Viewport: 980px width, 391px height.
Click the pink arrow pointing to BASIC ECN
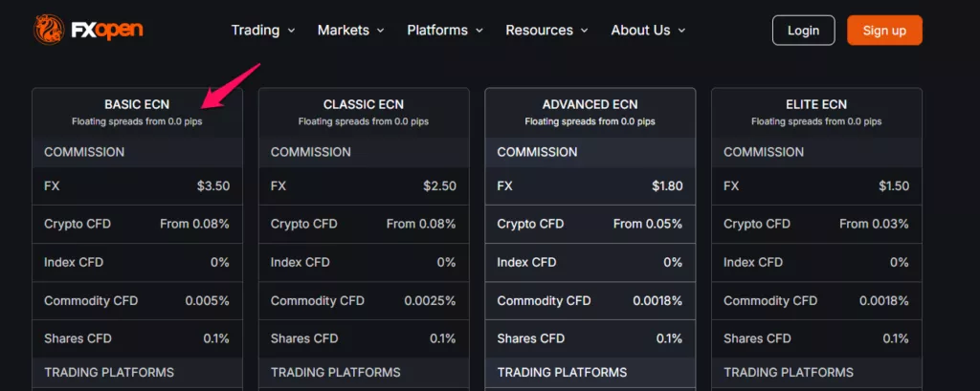(232, 84)
